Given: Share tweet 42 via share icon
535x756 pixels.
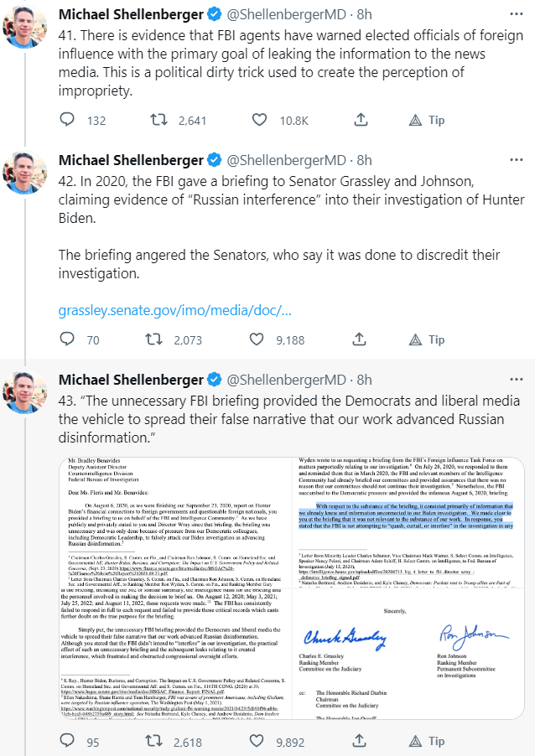Looking at the screenshot, I should pos(358,339).
